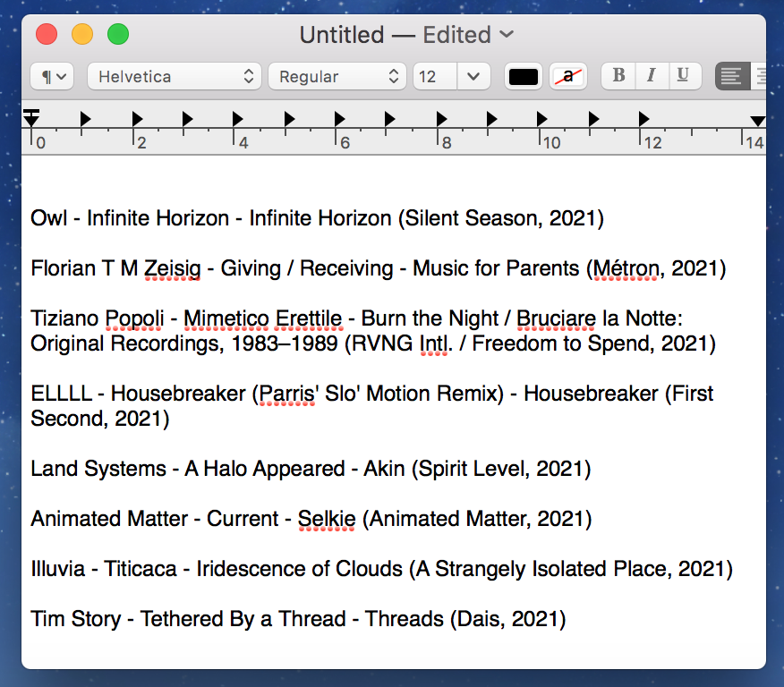Minimize the window with yellow button

(x=82, y=35)
